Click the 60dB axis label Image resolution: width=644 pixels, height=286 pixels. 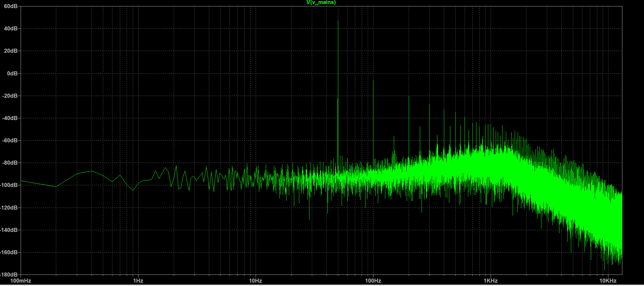tap(11, 6)
